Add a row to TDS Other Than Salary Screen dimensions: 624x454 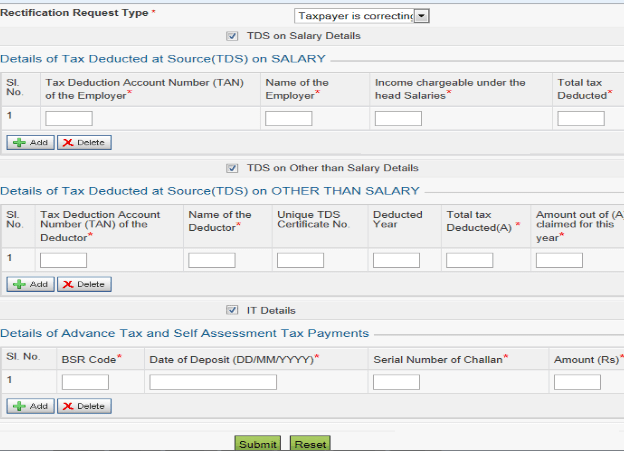click(x=30, y=285)
